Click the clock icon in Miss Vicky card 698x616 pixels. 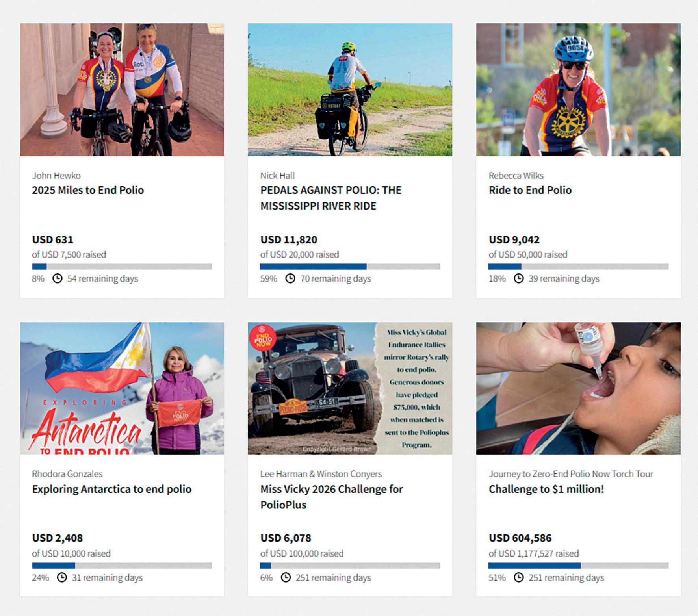286,577
